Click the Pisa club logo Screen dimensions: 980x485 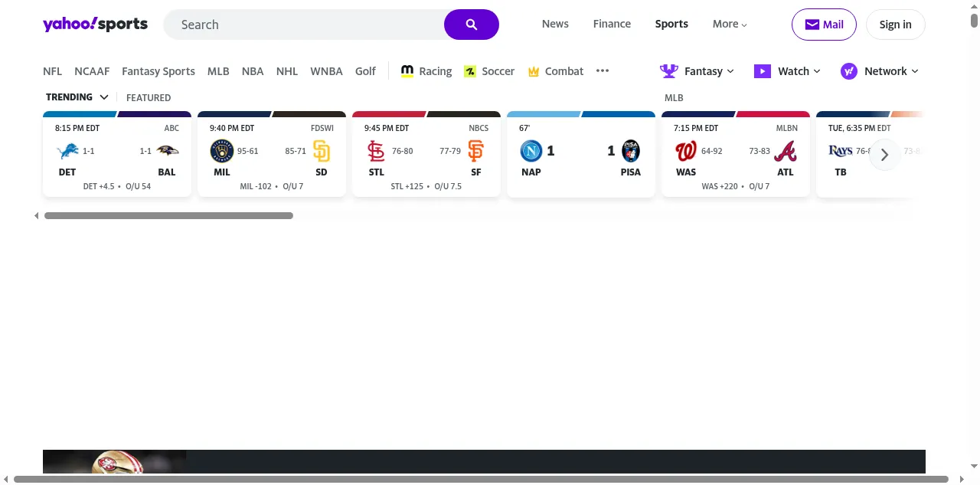[x=631, y=151]
